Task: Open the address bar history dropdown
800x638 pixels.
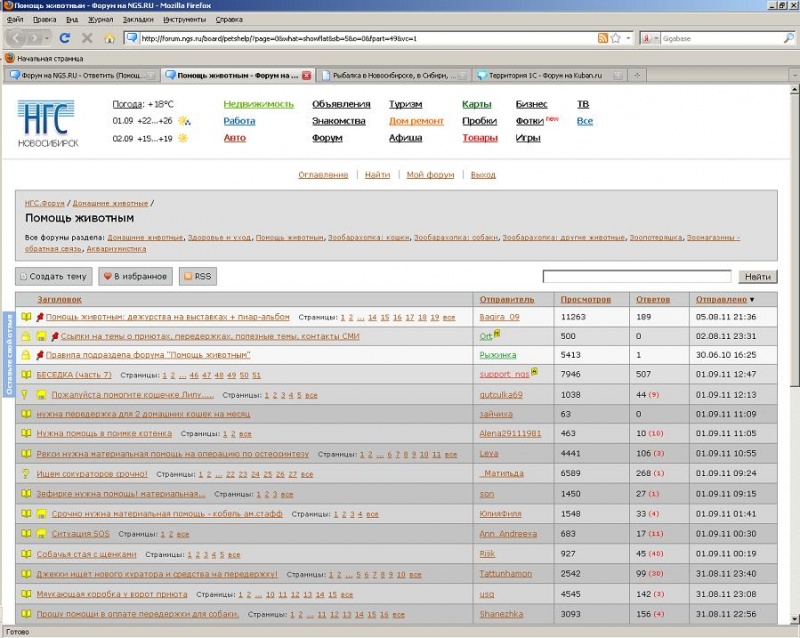Action: [627, 38]
